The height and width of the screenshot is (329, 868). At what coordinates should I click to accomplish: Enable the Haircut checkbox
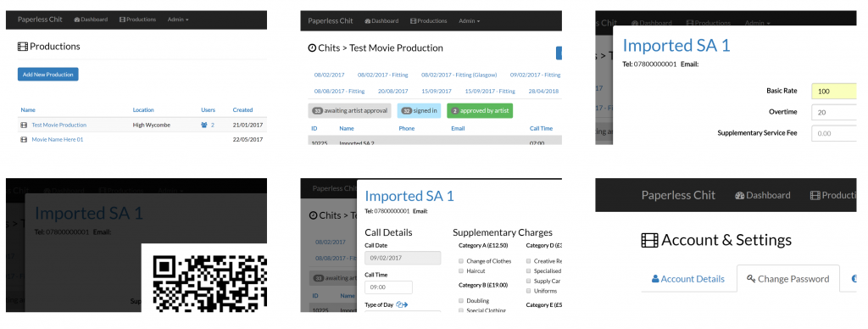(461, 270)
